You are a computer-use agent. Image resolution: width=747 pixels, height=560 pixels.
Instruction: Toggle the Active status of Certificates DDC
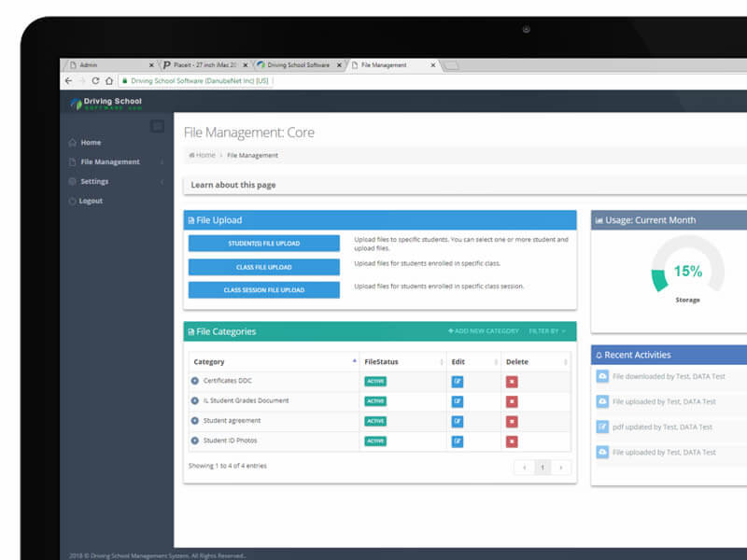(x=375, y=381)
